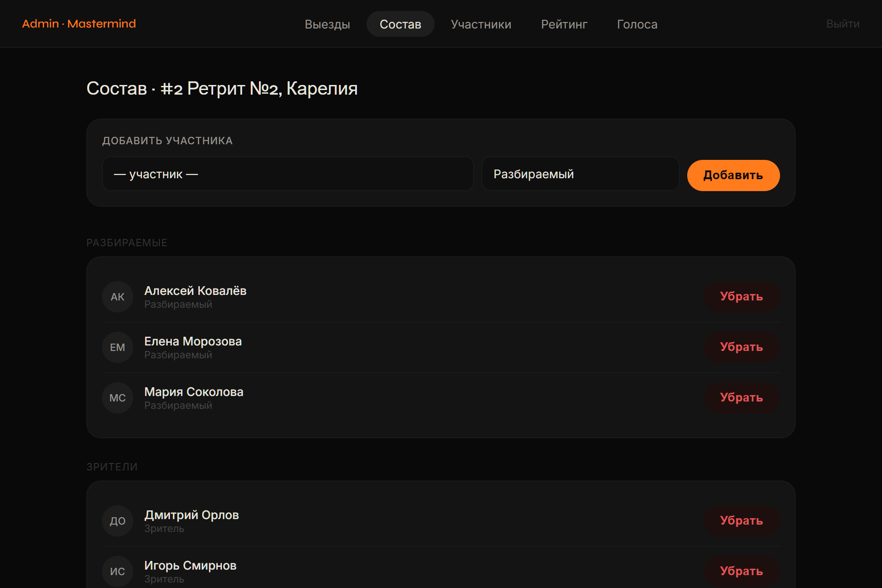Viewport: 882px width, 588px height.
Task: Select the name Игорь Смирнов
Action: pos(190,565)
